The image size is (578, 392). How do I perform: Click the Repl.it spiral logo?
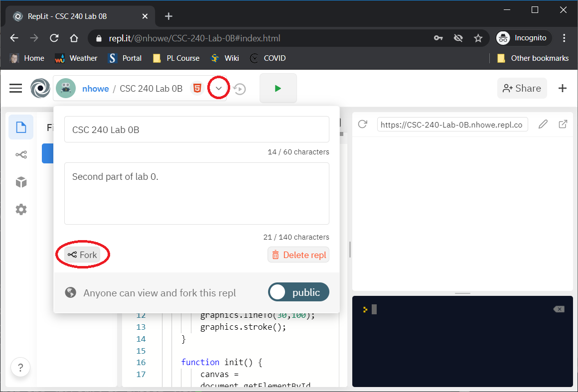[40, 89]
